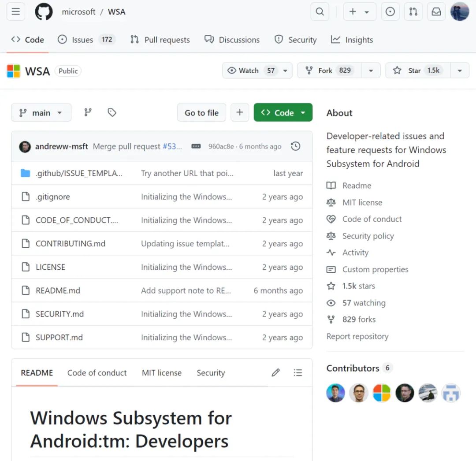This screenshot has height=461, width=476.
Task: Open the WSA breadcrumb link
Action: (x=116, y=11)
